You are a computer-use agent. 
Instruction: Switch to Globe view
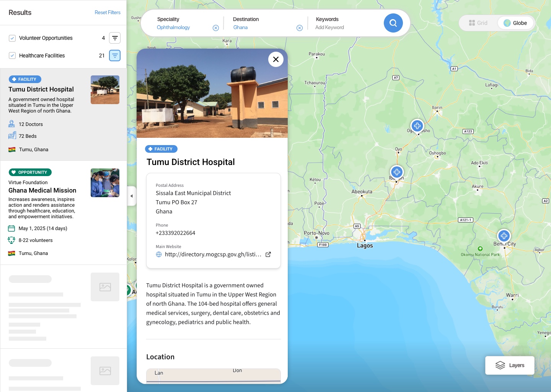point(515,23)
